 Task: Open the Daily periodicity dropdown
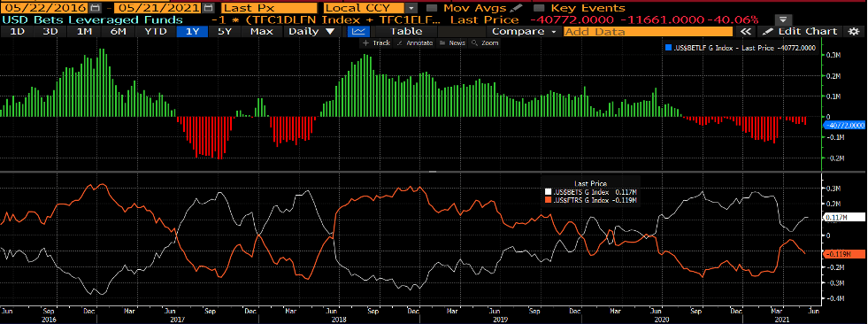click(x=313, y=32)
